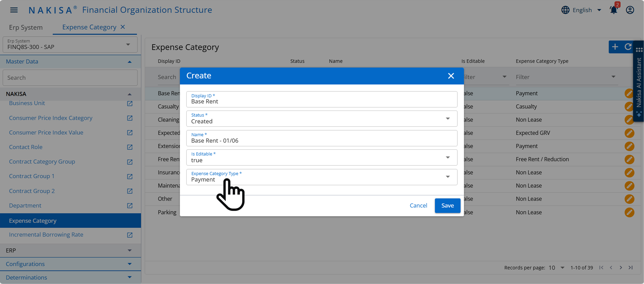Open the Status dropdown in the Create dialog
Screen dimensions: 644x284
448,119
